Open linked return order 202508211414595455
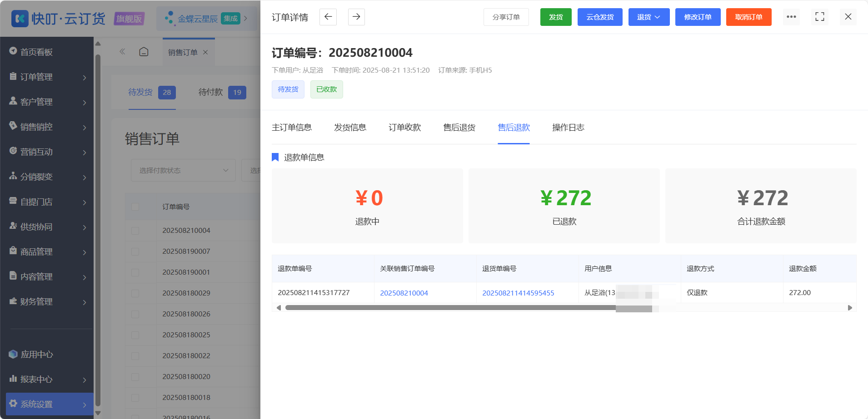Image resolution: width=868 pixels, height=419 pixels. coord(518,293)
